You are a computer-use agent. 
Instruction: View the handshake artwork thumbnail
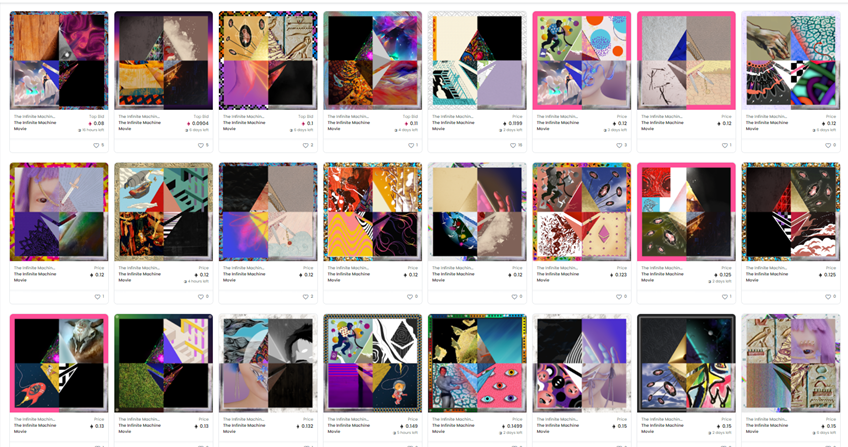(x=791, y=61)
